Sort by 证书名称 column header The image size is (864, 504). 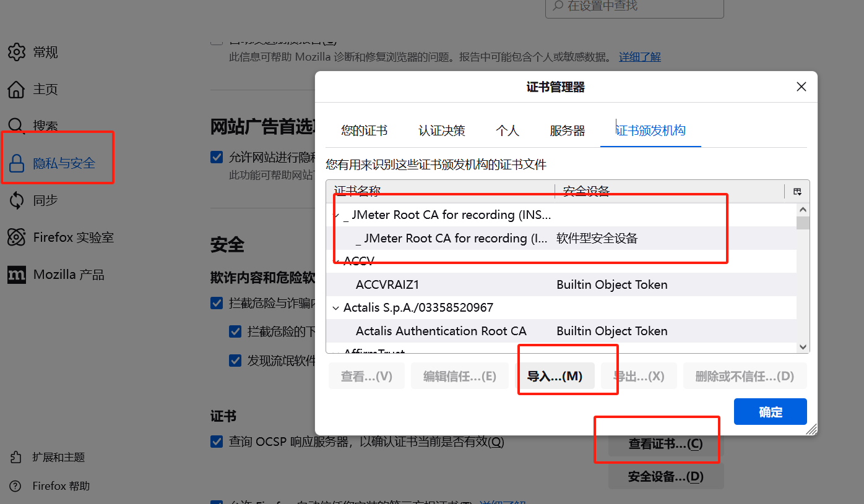coord(441,191)
